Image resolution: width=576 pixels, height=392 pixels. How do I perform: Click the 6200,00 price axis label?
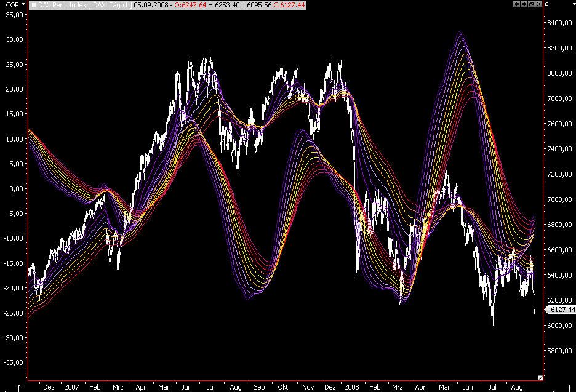(559, 300)
